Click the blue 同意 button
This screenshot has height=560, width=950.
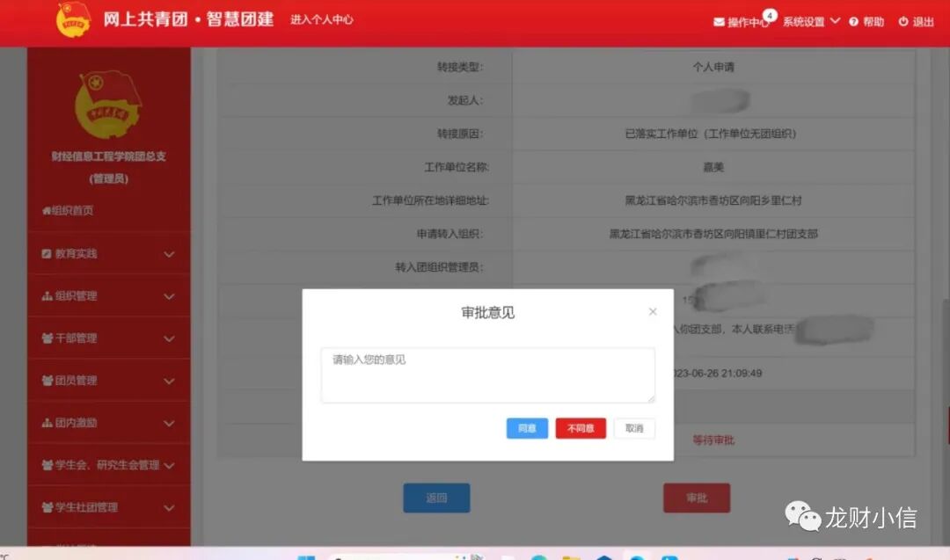(527, 428)
